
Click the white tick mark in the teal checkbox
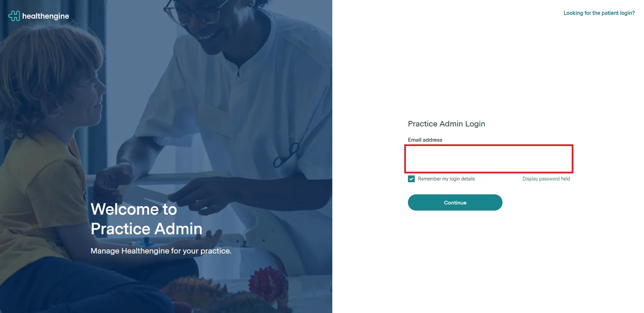coord(411,179)
